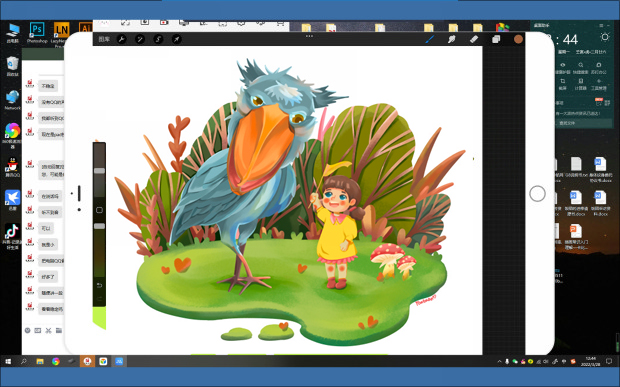Select the Brush tool in Procreate
This screenshot has height=387, width=620.
pos(429,39)
